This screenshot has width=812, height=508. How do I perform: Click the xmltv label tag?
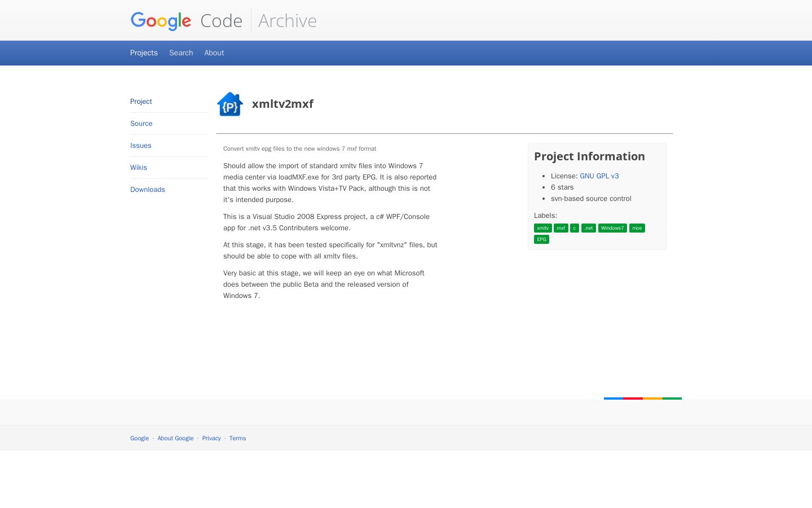[x=543, y=228]
